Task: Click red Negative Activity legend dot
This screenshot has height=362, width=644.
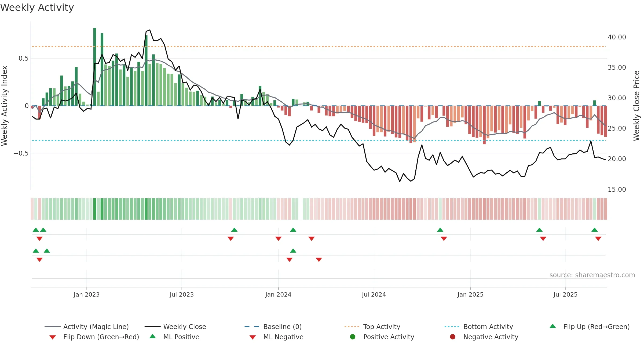Action: [453, 337]
